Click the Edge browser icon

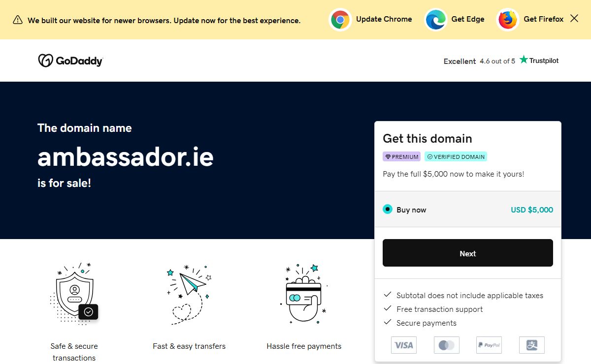tap(435, 20)
